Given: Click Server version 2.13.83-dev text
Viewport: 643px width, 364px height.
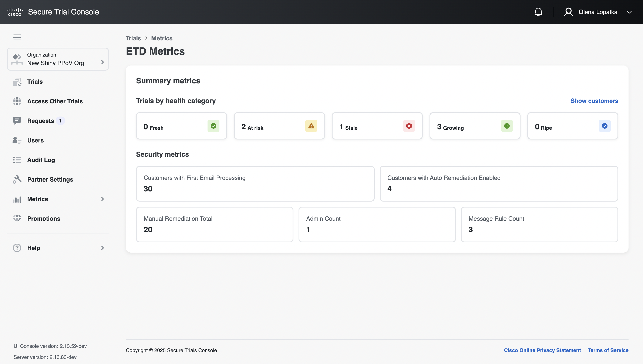Looking at the screenshot, I should 45,357.
